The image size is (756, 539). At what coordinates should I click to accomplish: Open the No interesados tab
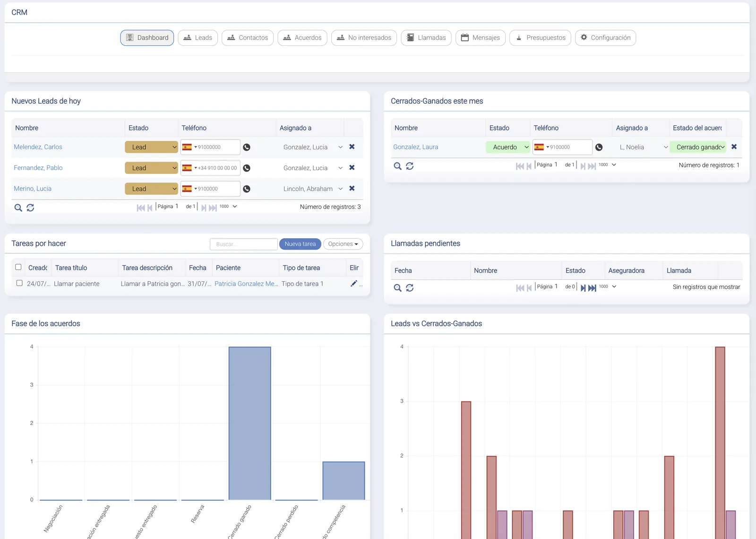coord(364,38)
